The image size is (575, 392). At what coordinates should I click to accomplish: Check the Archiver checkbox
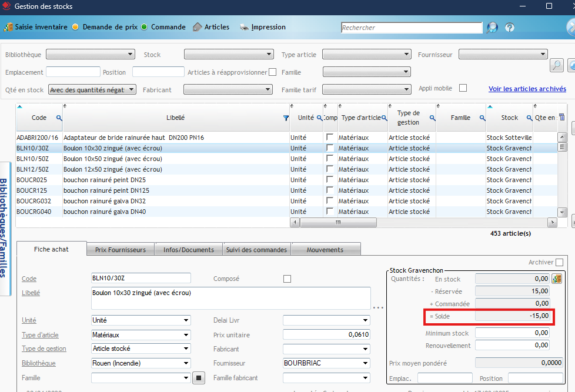pos(559,262)
